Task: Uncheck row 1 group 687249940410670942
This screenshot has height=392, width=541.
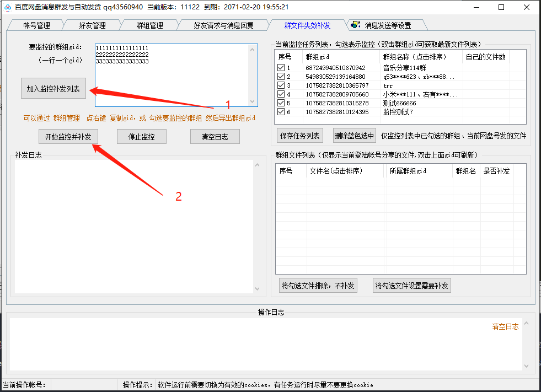Action: [280, 68]
